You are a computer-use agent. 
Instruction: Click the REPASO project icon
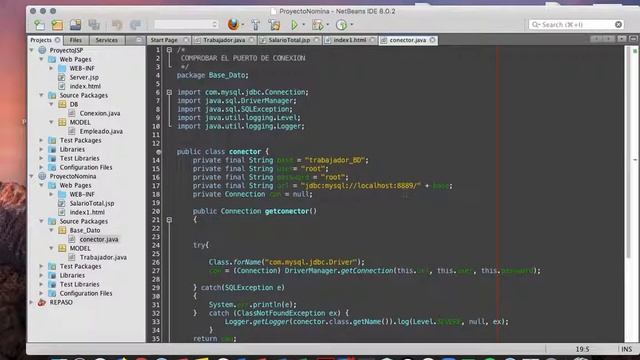tap(42, 302)
